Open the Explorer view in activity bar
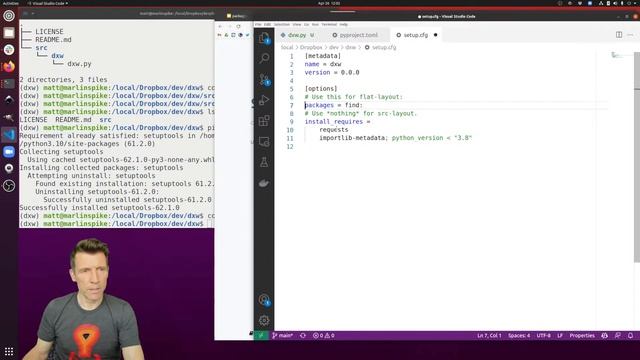This screenshot has height=360, width=640. pos(264,38)
